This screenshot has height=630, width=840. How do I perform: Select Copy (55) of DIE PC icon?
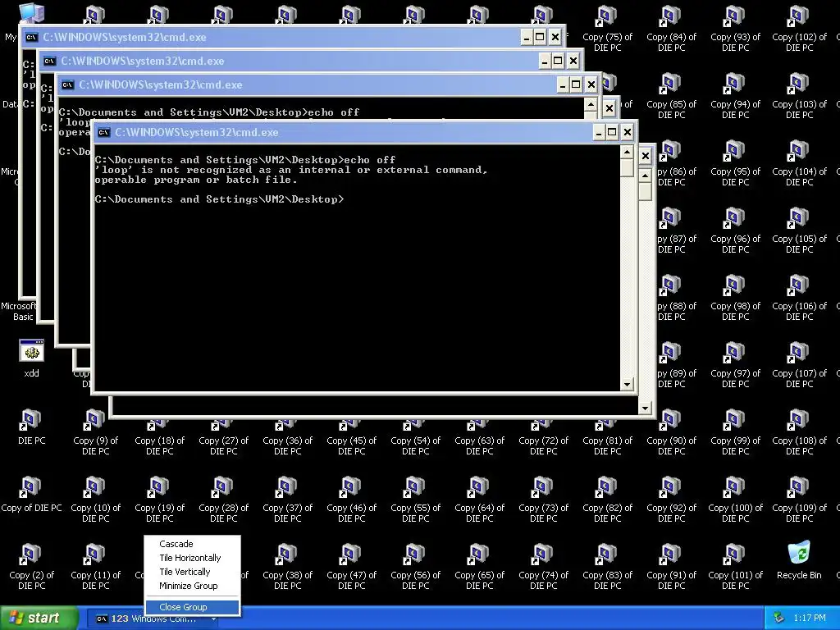[x=415, y=500]
